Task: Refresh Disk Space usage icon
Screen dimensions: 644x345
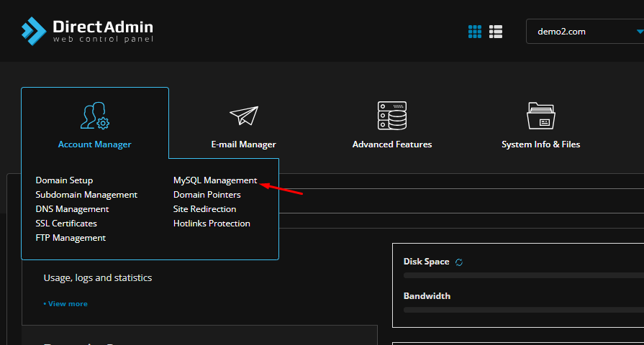Action: 459,262
